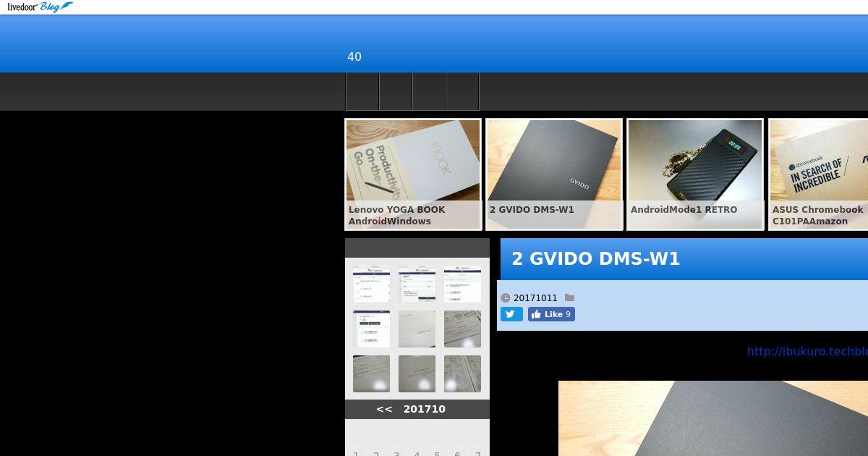The width and height of the screenshot is (868, 456).
Task: Open last sidebar thumbnail in top row
Action: (x=462, y=284)
